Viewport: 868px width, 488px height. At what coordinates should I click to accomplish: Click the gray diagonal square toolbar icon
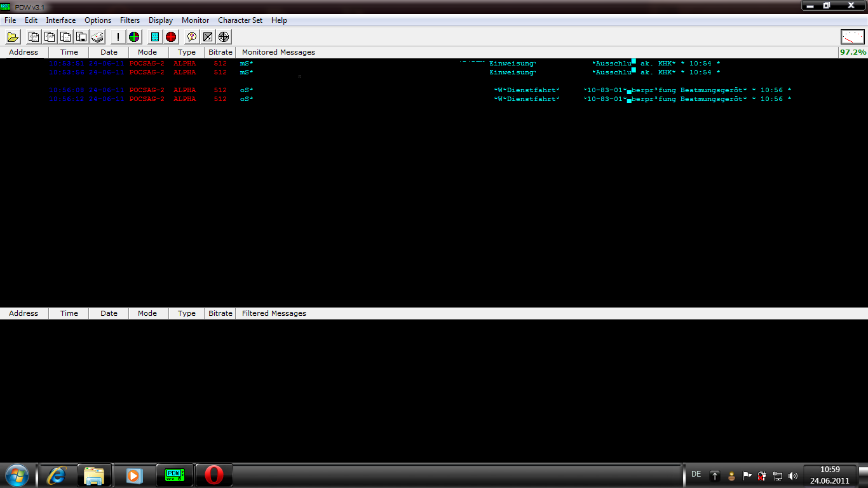point(208,37)
